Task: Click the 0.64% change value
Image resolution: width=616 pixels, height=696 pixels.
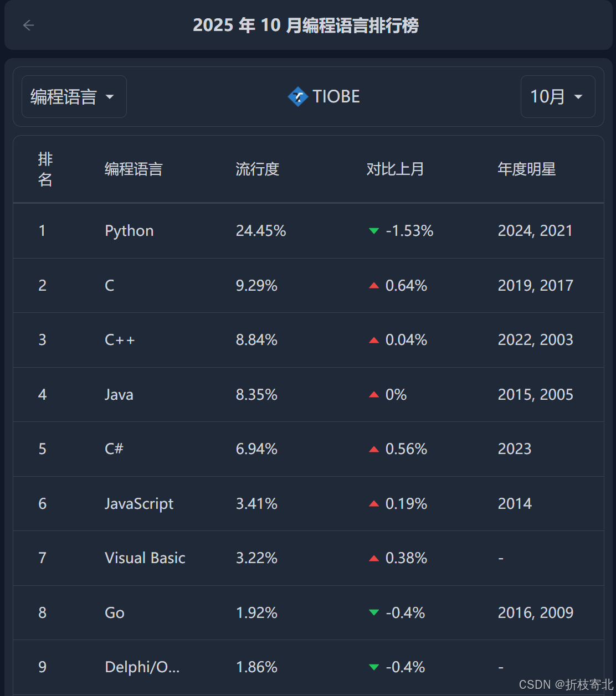Action: [x=406, y=286]
